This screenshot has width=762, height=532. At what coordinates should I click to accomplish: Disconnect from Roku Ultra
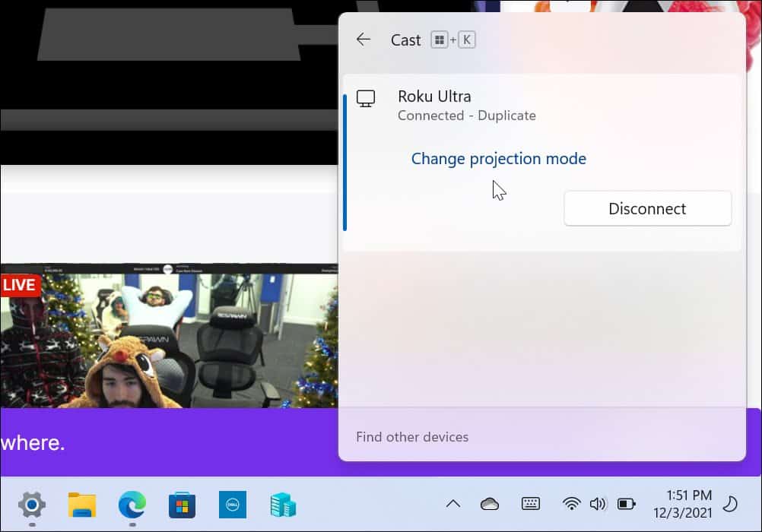647,208
